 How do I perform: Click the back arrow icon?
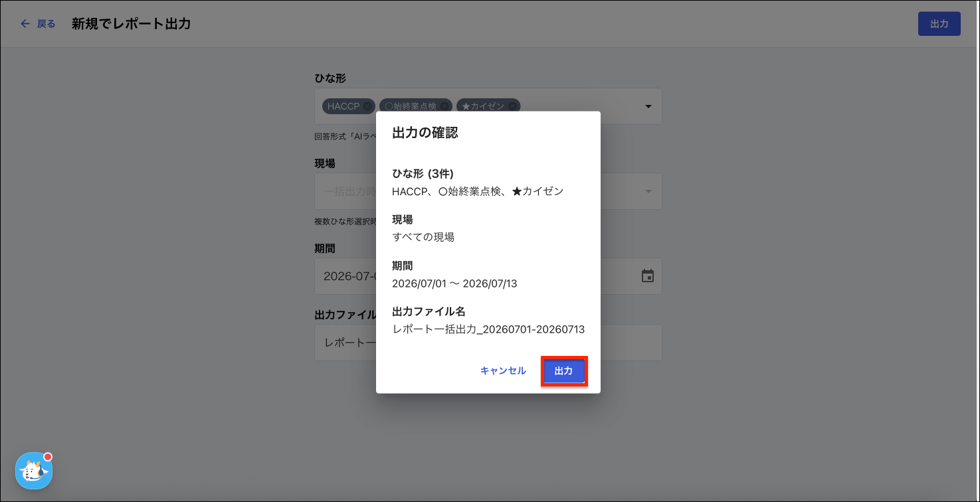coord(25,24)
